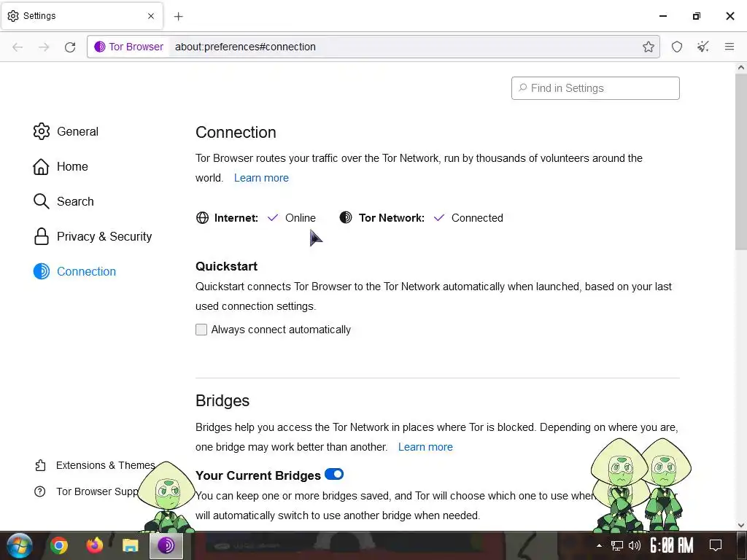Image resolution: width=747 pixels, height=560 pixels.
Task: Click scrollbar down arrow
Action: click(741, 526)
